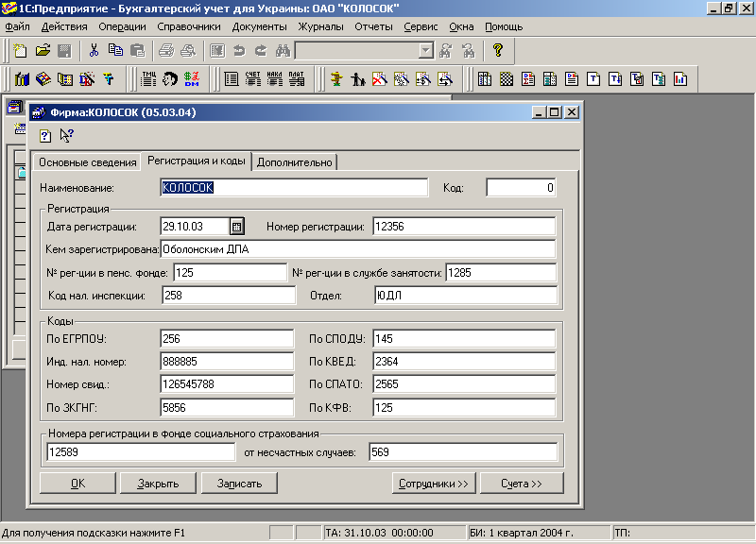Click the arrow-question context help icon
The height and width of the screenshot is (544, 756).
66,135
